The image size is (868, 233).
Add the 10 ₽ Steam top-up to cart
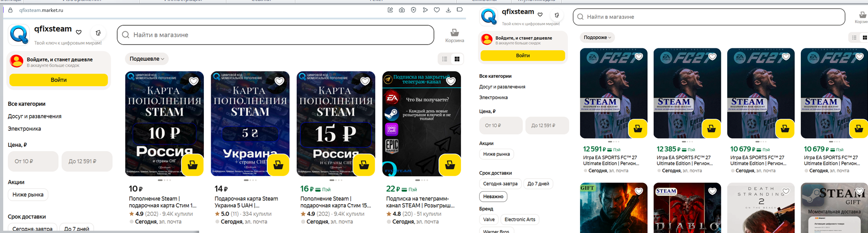193,165
